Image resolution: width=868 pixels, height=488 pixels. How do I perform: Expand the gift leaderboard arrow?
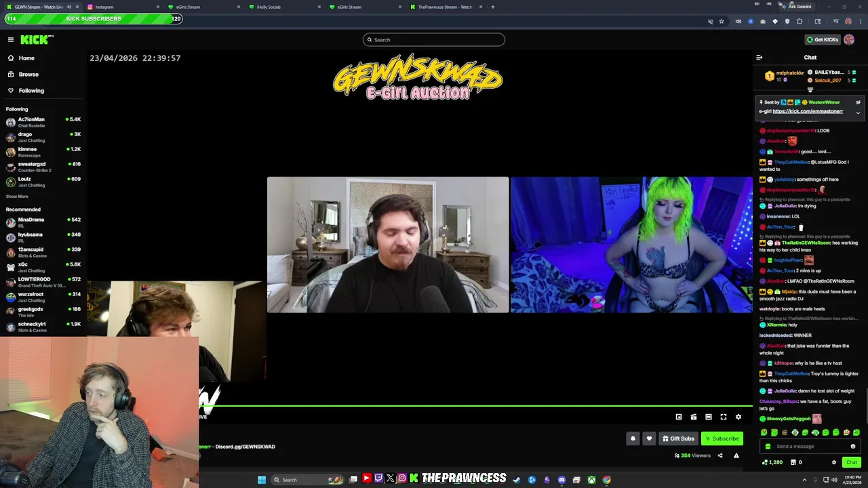coord(810,89)
